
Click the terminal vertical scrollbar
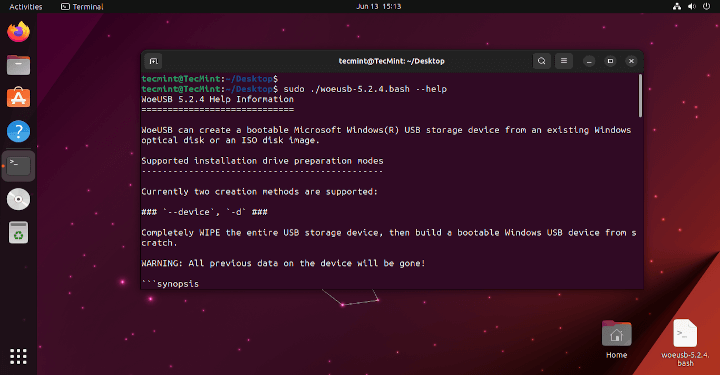point(640,95)
